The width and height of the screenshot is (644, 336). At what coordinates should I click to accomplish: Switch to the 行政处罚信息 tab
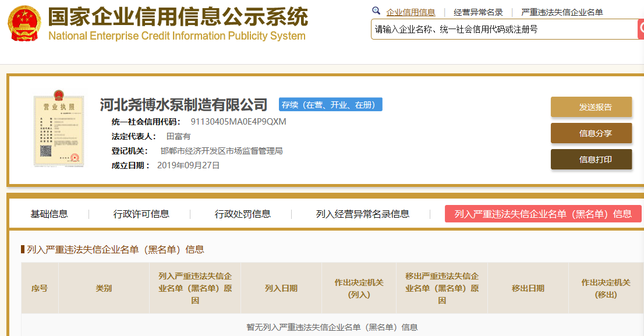(x=243, y=214)
